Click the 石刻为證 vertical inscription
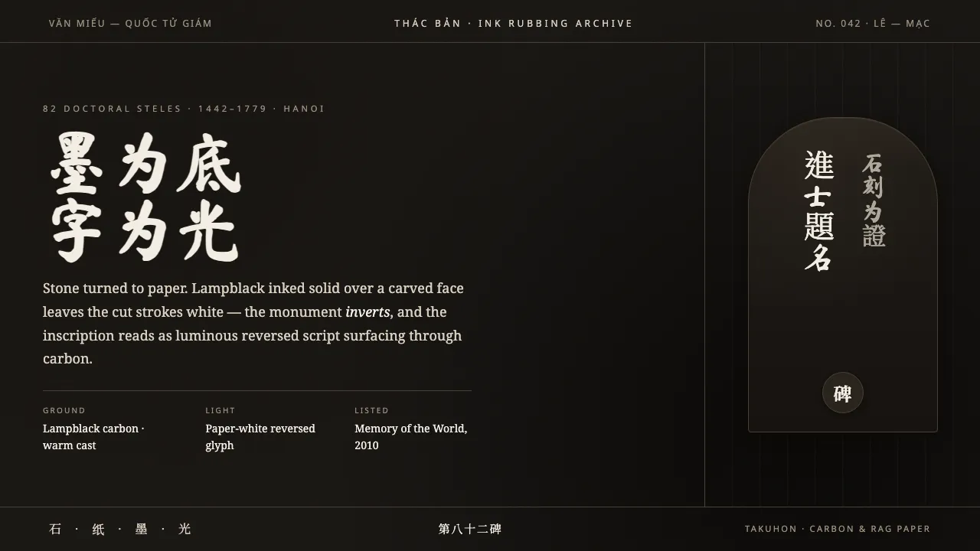This screenshot has width=980, height=551. pyautogui.click(x=874, y=201)
